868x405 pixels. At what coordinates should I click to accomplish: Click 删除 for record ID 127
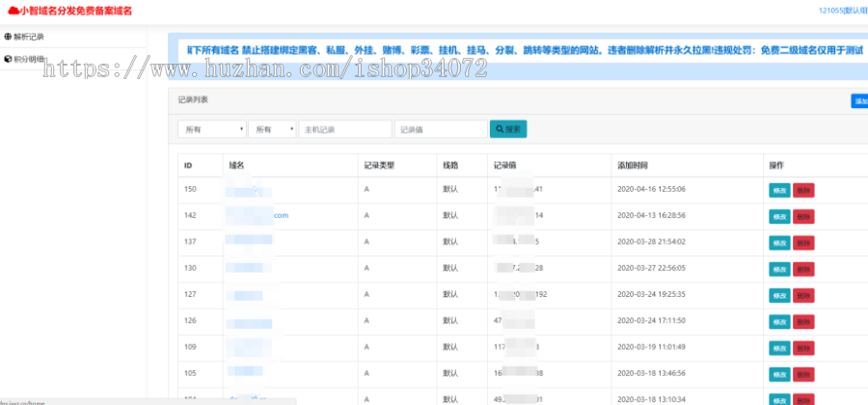[x=803, y=295]
